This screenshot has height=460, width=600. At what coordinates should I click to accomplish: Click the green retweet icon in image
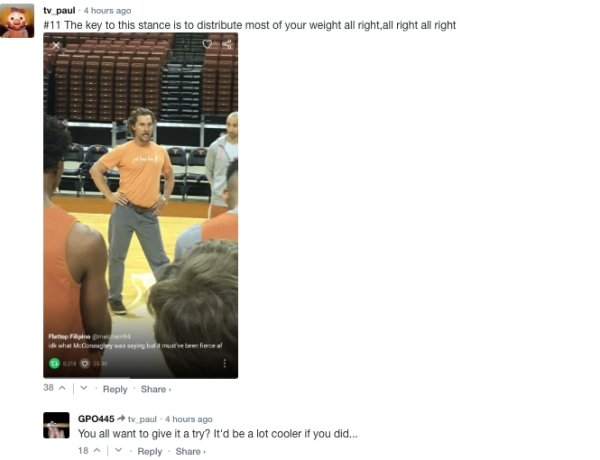click(55, 363)
